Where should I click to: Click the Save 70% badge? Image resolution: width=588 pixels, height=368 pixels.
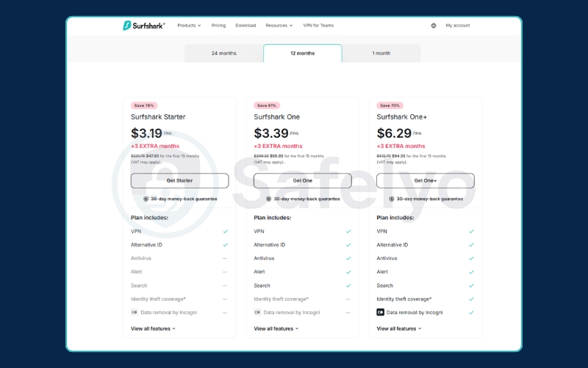390,105
